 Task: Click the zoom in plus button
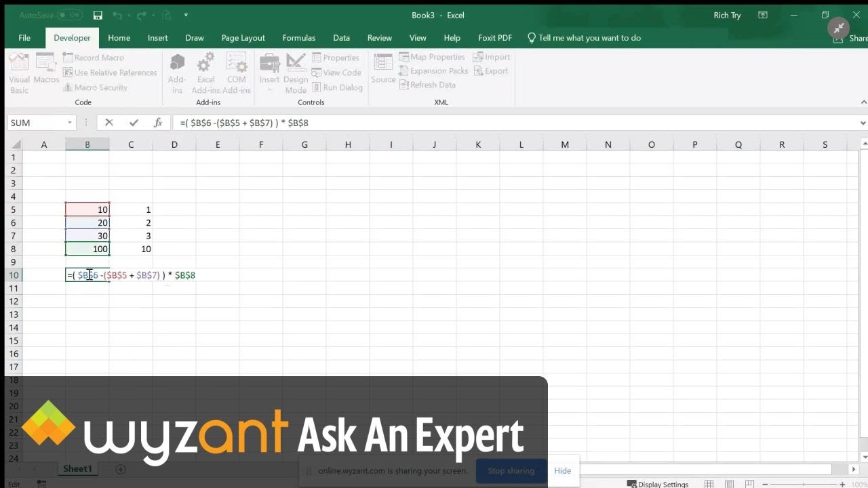[x=842, y=484]
